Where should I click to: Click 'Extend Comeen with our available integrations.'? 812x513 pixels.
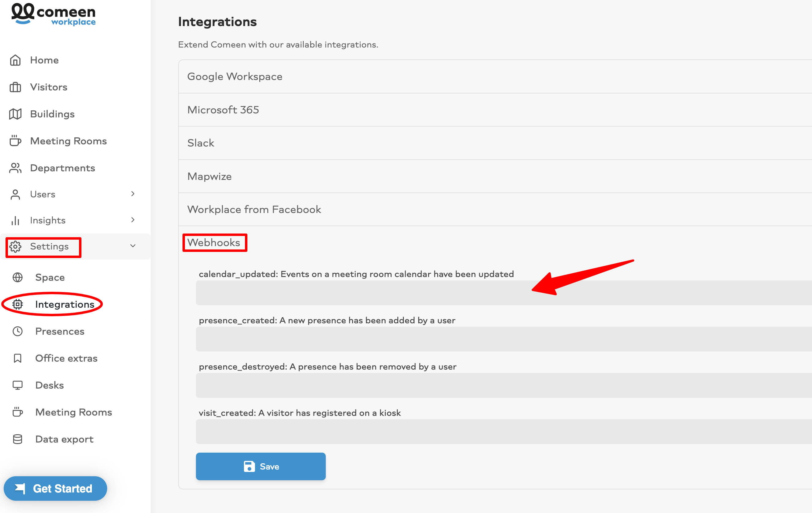[278, 44]
